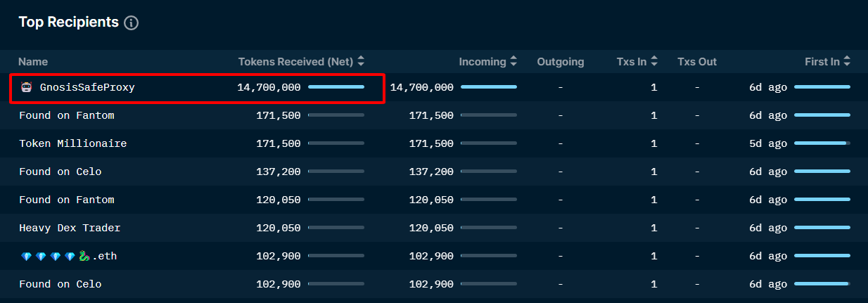Click Token Millionaire net 171,500 value

tap(279, 143)
